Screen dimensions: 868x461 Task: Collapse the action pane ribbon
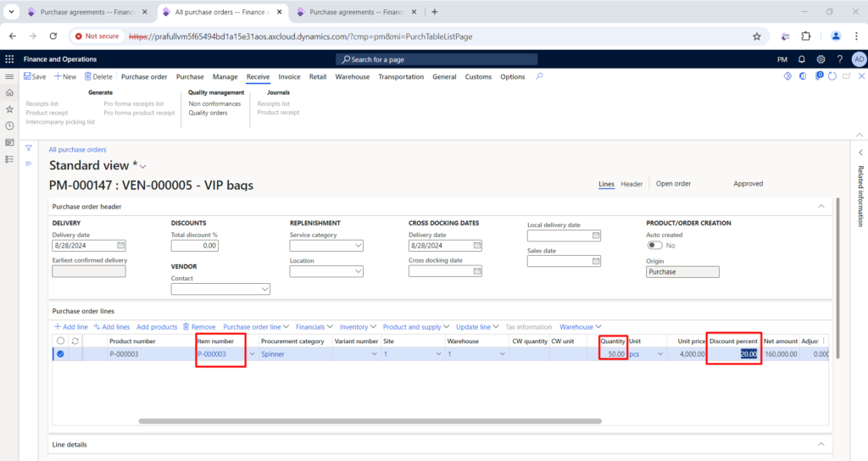click(x=860, y=135)
